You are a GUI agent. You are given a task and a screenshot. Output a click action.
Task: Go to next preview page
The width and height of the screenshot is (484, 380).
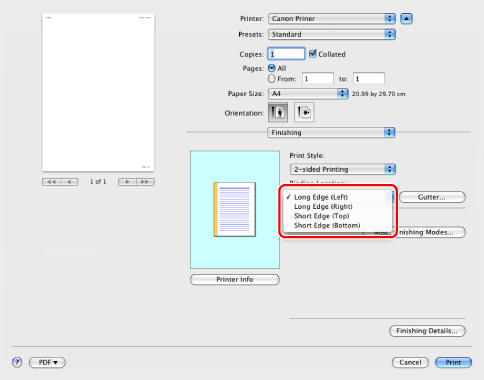[127, 182]
